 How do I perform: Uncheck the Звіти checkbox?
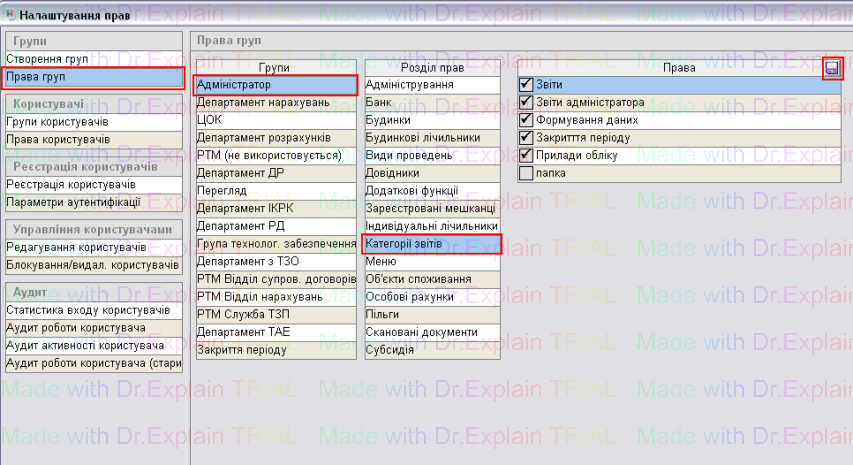pos(526,85)
